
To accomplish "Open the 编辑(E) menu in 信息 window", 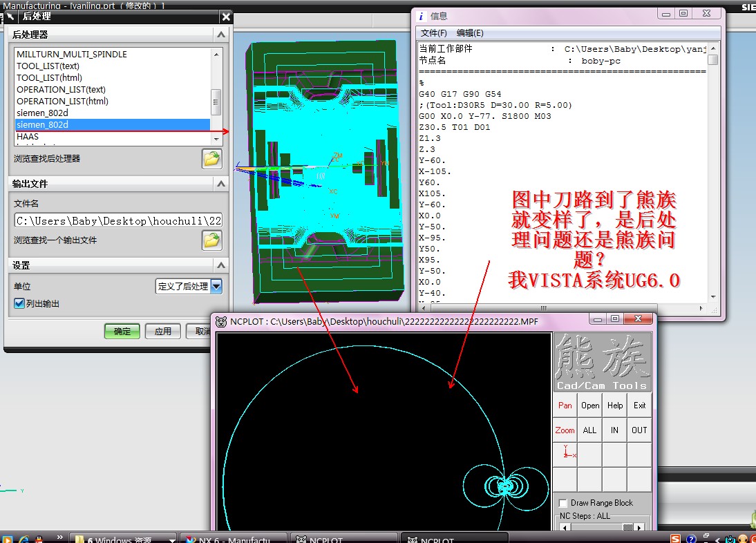I will coord(470,32).
